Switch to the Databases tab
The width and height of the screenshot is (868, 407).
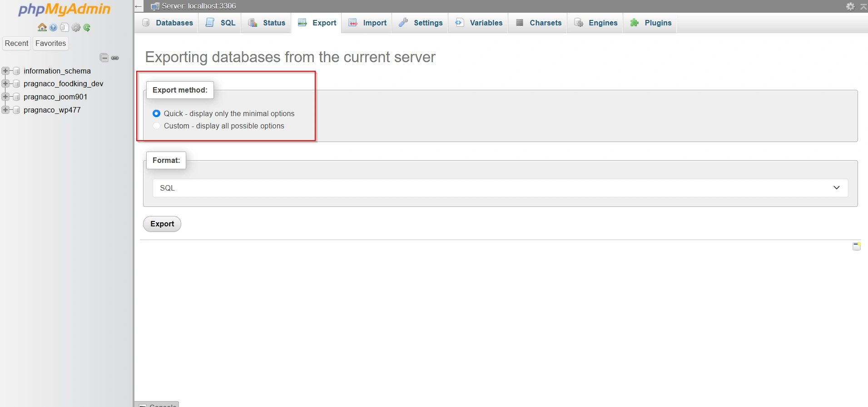click(x=167, y=23)
